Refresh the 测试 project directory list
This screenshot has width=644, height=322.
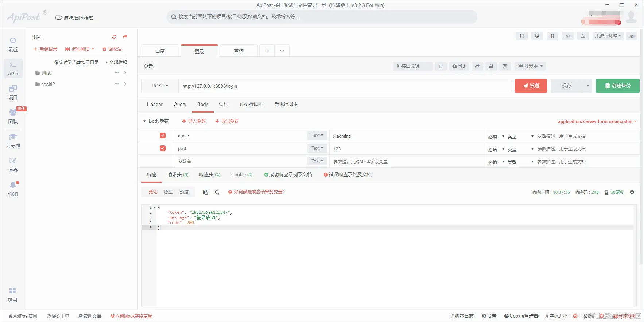click(114, 37)
